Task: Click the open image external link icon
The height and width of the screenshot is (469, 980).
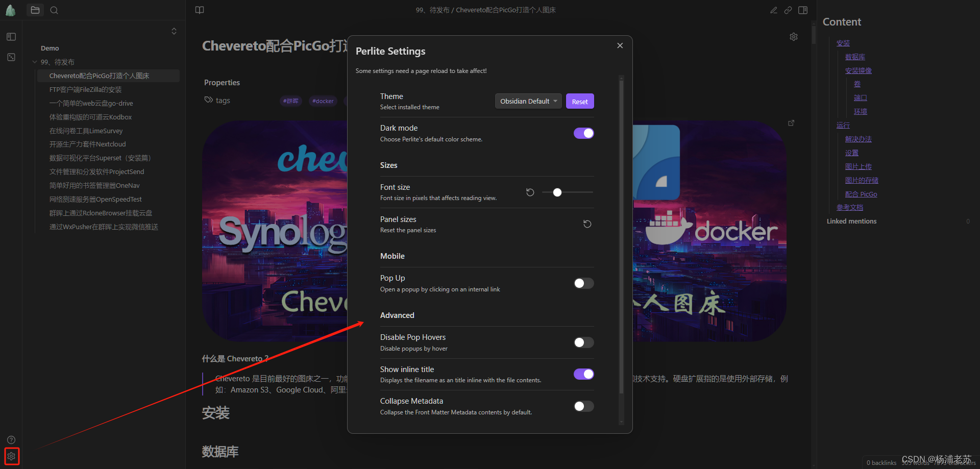Action: click(791, 123)
